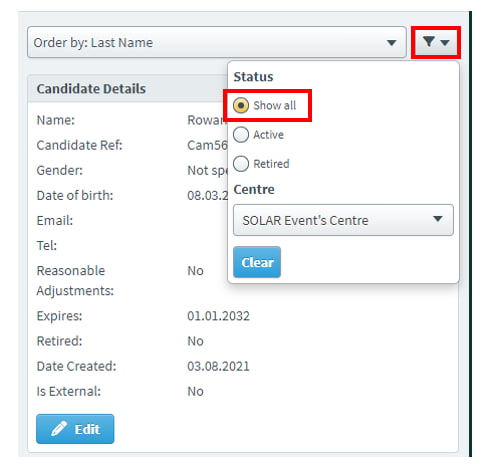Select the Retired status radio button

pyautogui.click(x=241, y=164)
